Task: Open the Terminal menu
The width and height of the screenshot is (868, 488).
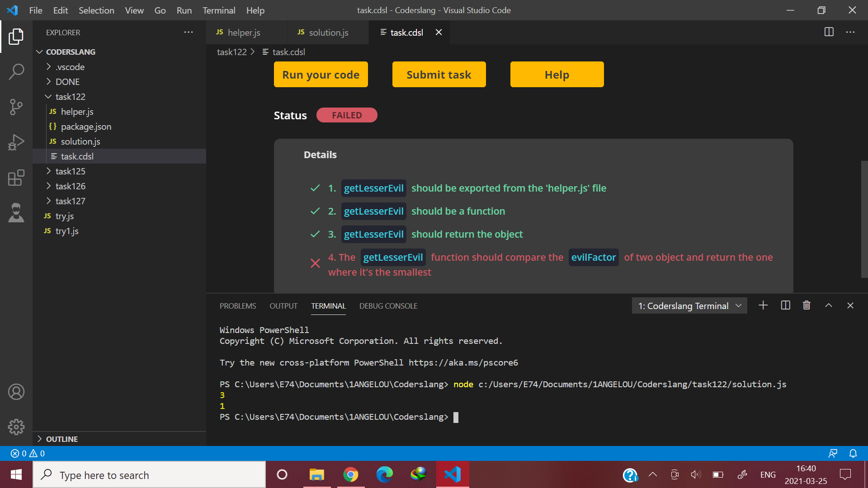Action: [x=219, y=10]
